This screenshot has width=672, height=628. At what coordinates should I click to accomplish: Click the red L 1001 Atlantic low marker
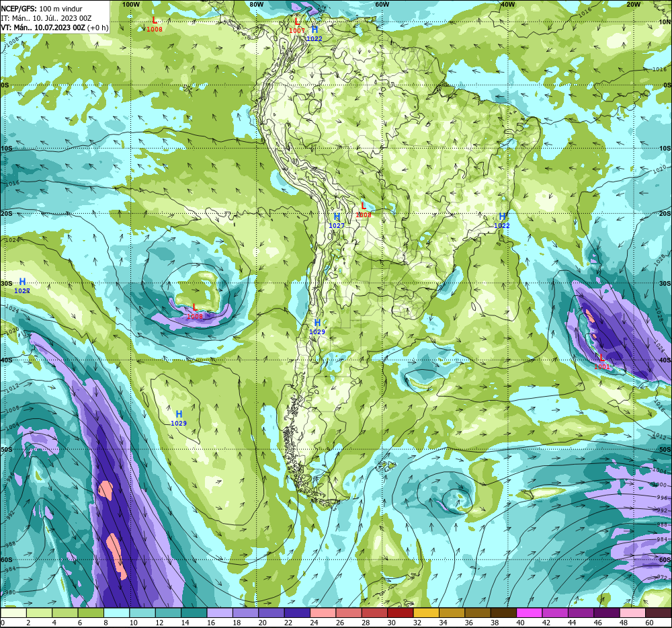601,362
